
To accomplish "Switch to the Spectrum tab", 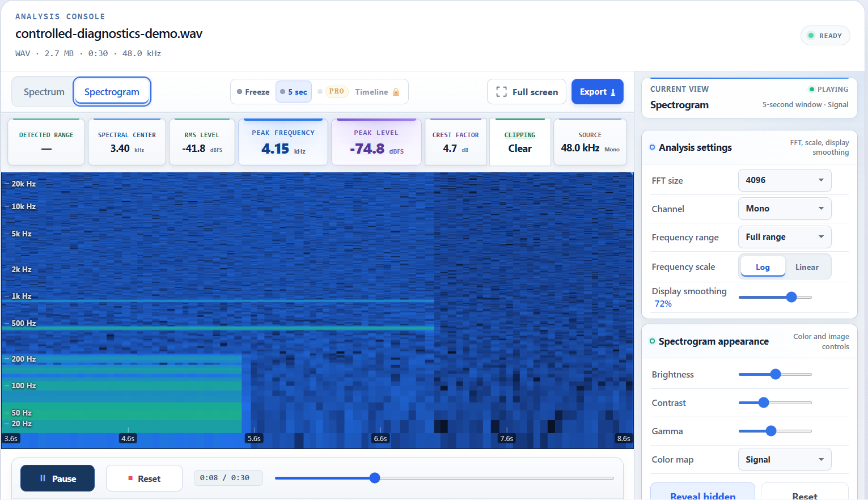I will point(44,92).
